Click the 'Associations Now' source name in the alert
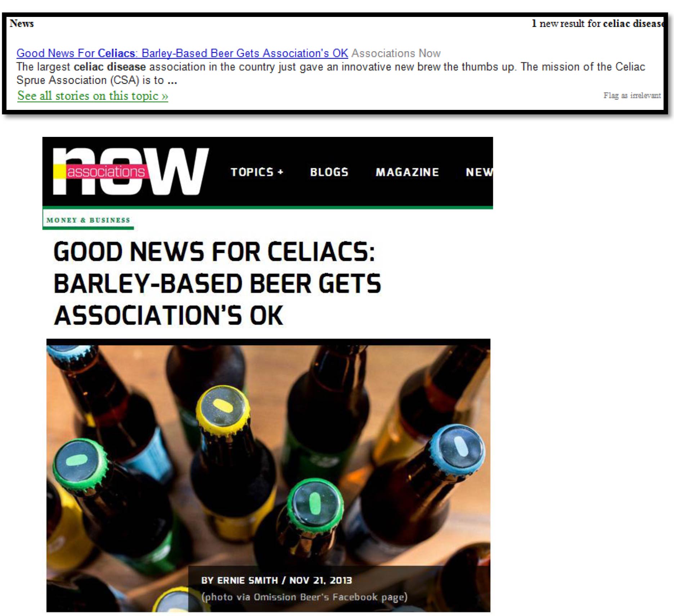Screen dimensions: 674x616 pos(396,53)
